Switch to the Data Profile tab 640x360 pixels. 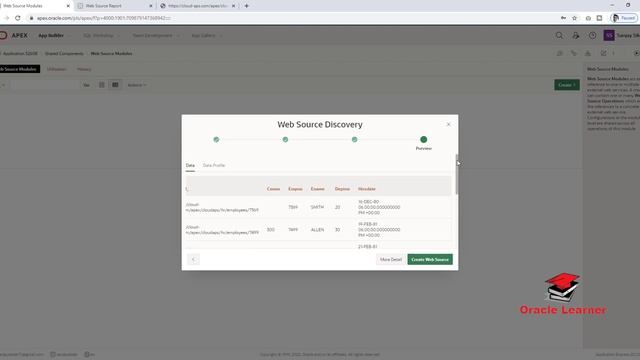tap(214, 165)
